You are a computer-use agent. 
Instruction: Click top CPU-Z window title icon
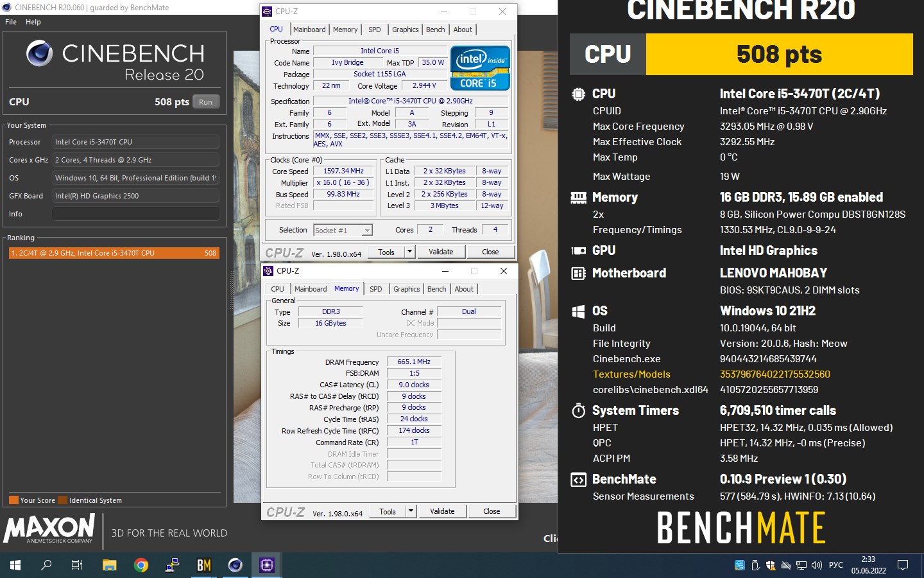tap(268, 12)
